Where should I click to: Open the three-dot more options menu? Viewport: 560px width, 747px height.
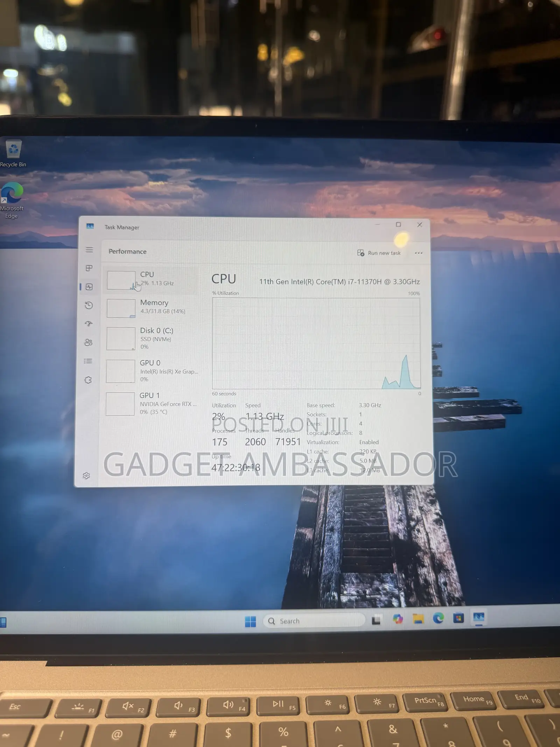(419, 253)
